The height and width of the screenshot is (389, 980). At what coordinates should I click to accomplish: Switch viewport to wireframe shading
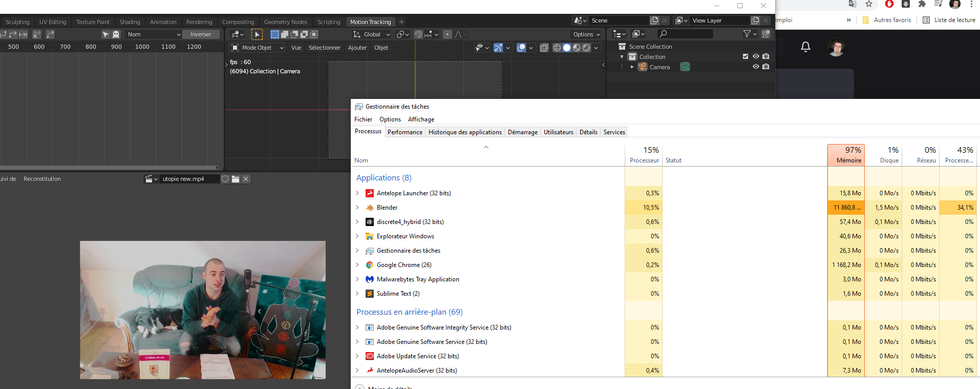coord(557,48)
